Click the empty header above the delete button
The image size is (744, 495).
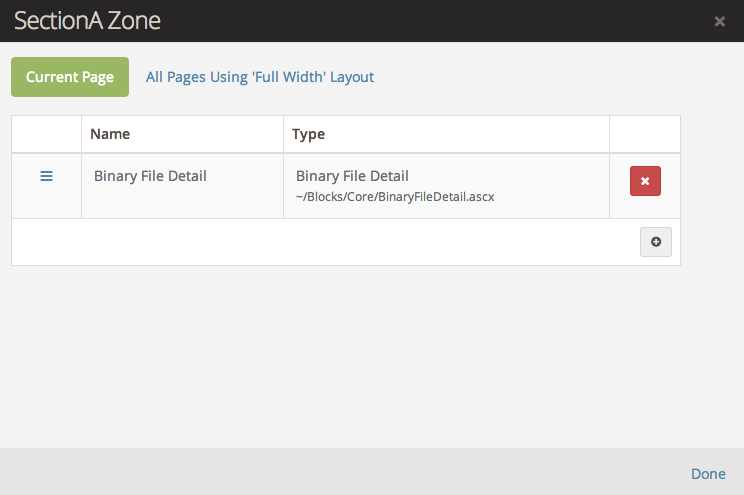click(x=645, y=134)
